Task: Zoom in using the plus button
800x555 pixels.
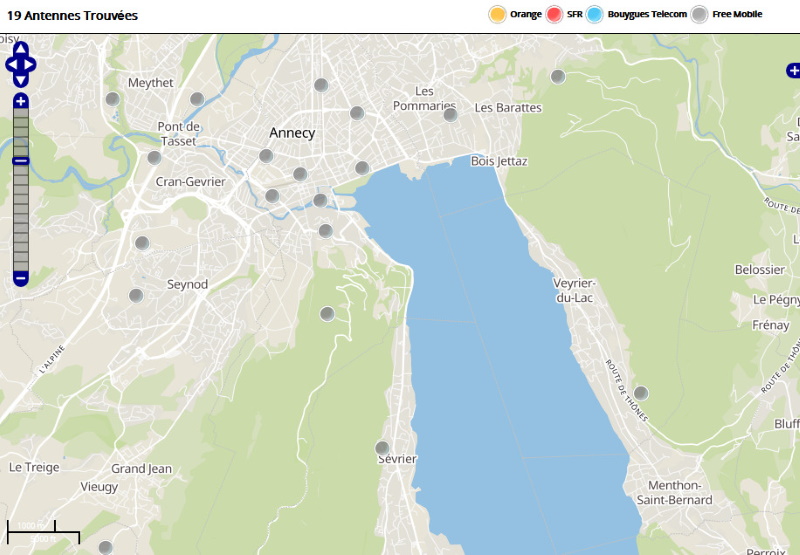Action: 21,101
